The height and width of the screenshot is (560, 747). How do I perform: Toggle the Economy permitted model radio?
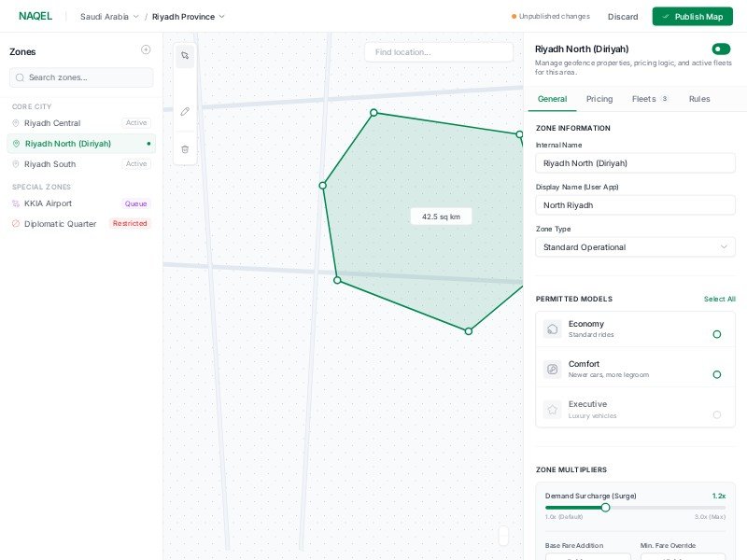716,334
